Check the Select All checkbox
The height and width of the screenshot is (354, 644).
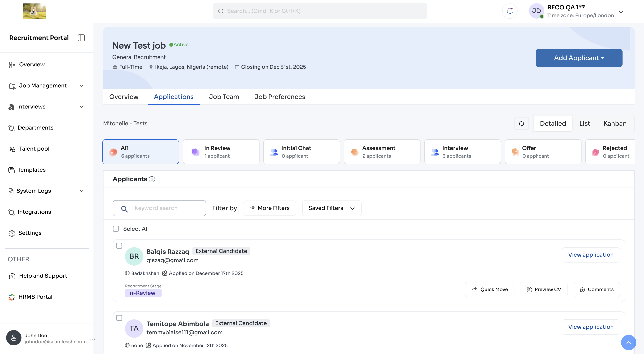116,229
